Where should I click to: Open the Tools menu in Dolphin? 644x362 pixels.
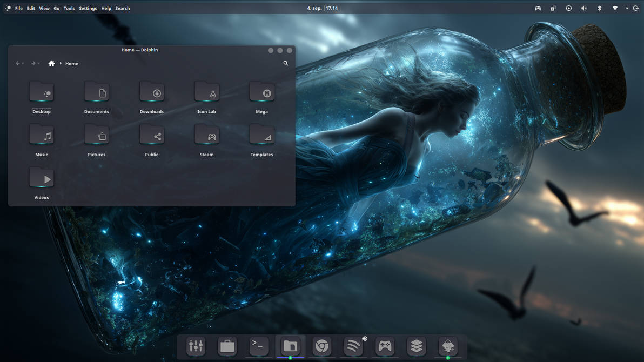[69, 8]
